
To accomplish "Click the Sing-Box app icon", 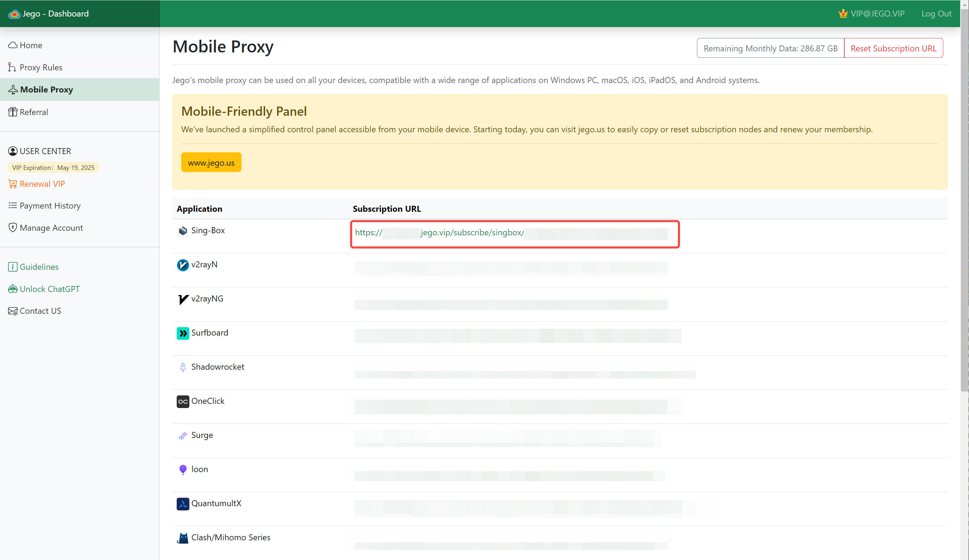I will point(183,231).
